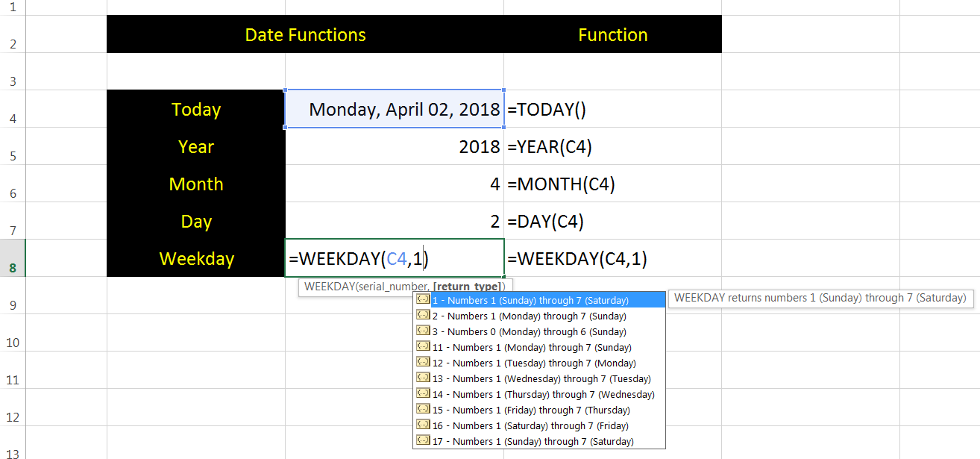Select the black "Month" label cell
980x459 pixels.
pyautogui.click(x=195, y=184)
